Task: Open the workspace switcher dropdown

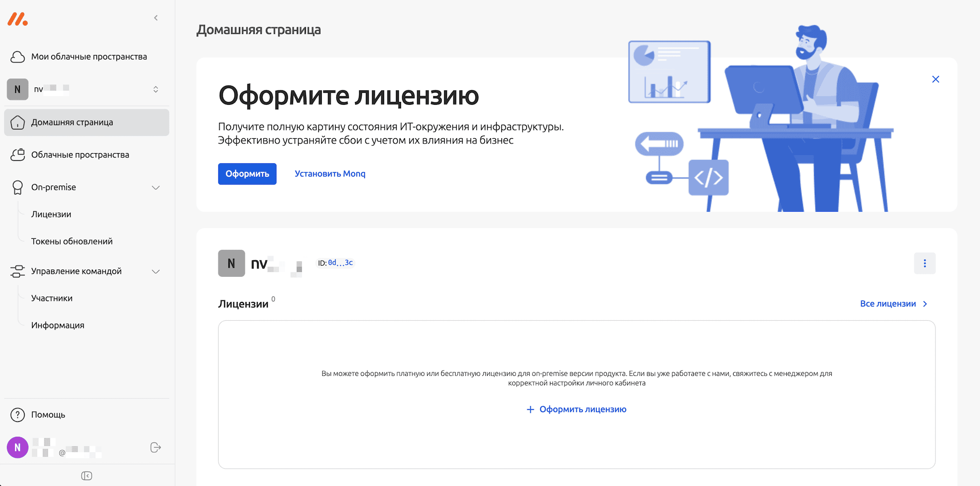Action: click(x=156, y=89)
